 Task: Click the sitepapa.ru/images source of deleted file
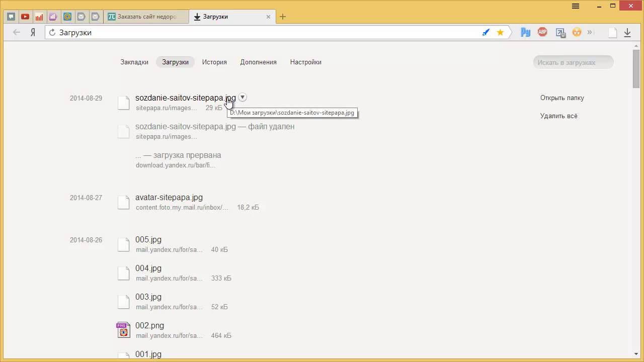click(x=166, y=137)
